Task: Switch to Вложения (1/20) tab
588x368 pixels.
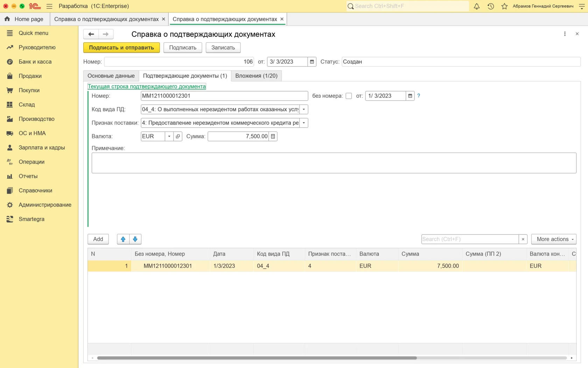Action: pos(256,76)
